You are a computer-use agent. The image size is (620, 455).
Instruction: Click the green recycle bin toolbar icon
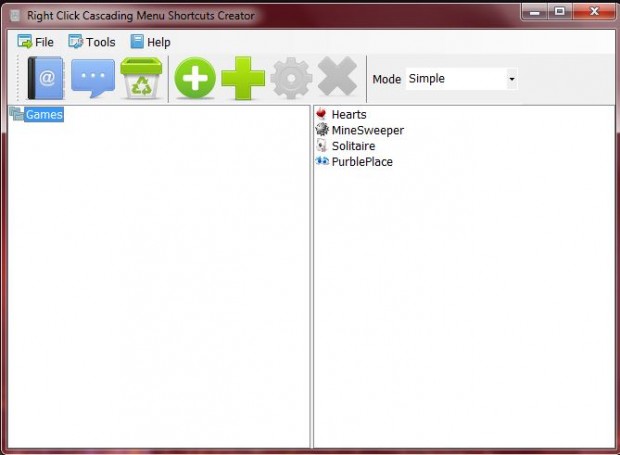tap(141, 78)
